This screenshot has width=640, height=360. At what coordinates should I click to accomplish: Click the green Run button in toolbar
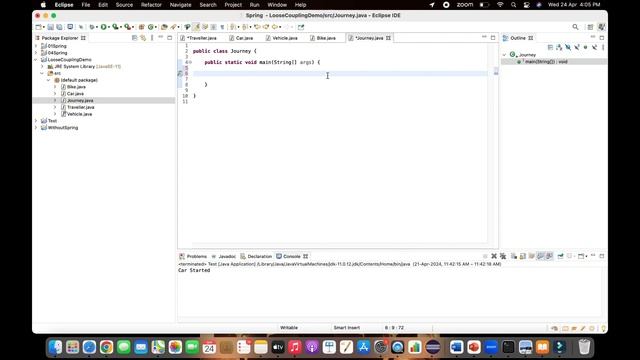point(104,27)
